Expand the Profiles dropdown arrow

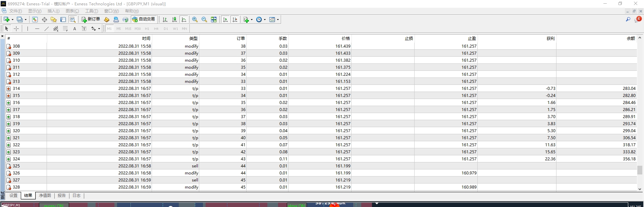[x=25, y=19]
